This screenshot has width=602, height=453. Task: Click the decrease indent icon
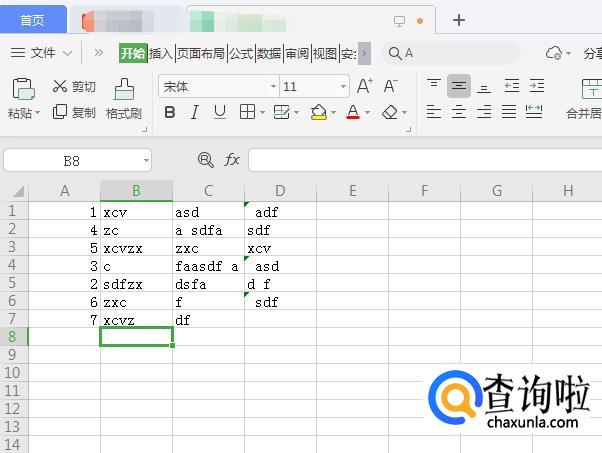pyautogui.click(x=512, y=86)
